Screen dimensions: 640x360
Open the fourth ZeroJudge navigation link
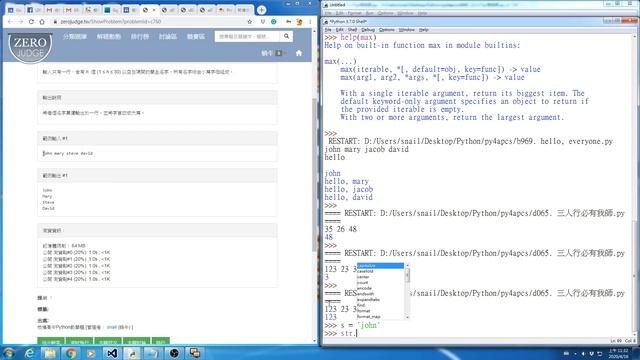point(167,37)
